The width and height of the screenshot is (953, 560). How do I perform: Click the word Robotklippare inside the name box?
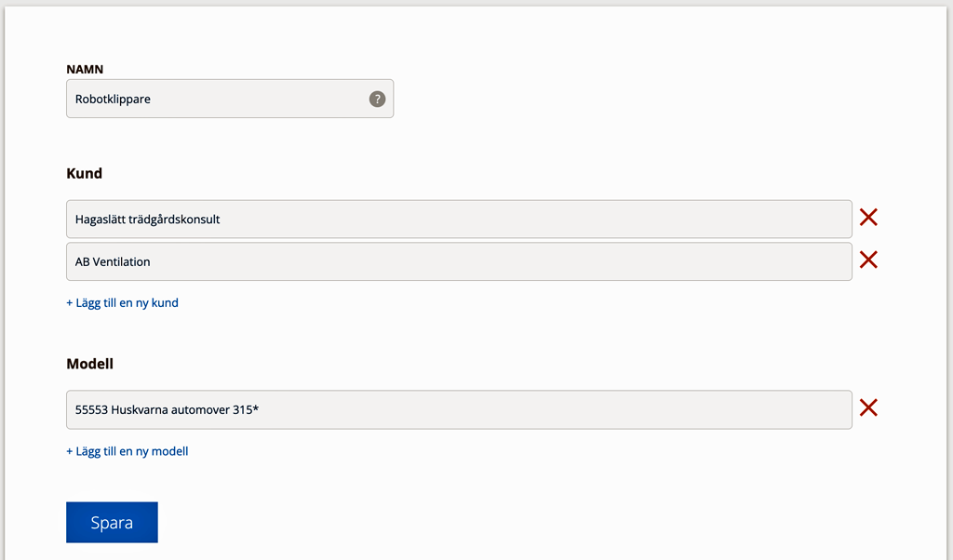(x=113, y=99)
